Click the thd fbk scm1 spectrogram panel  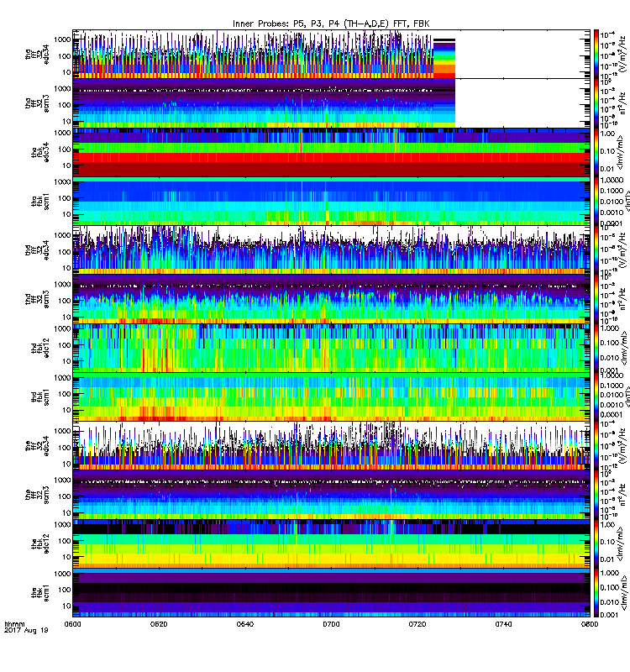pos(331,397)
